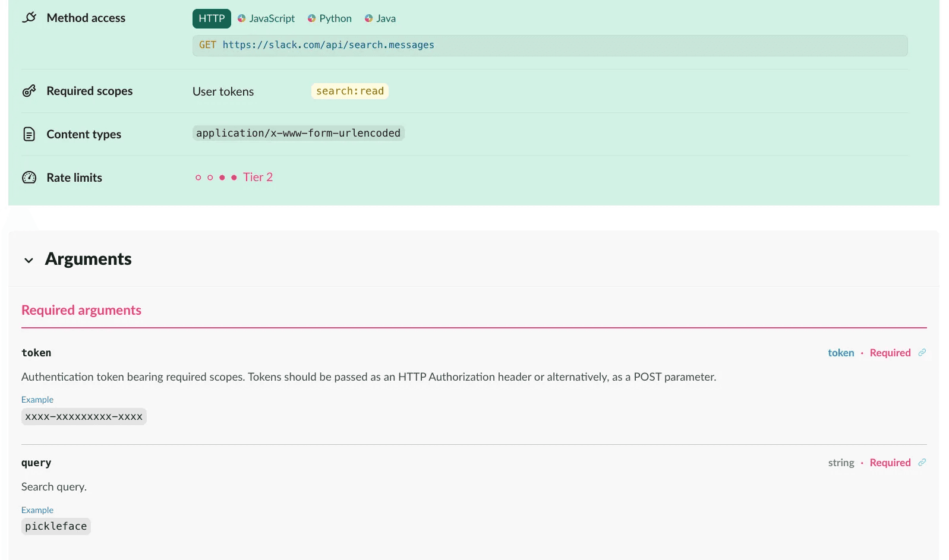The height and width of the screenshot is (560, 949).
Task: Click the Slack logo beside JavaScript
Action: (x=242, y=18)
